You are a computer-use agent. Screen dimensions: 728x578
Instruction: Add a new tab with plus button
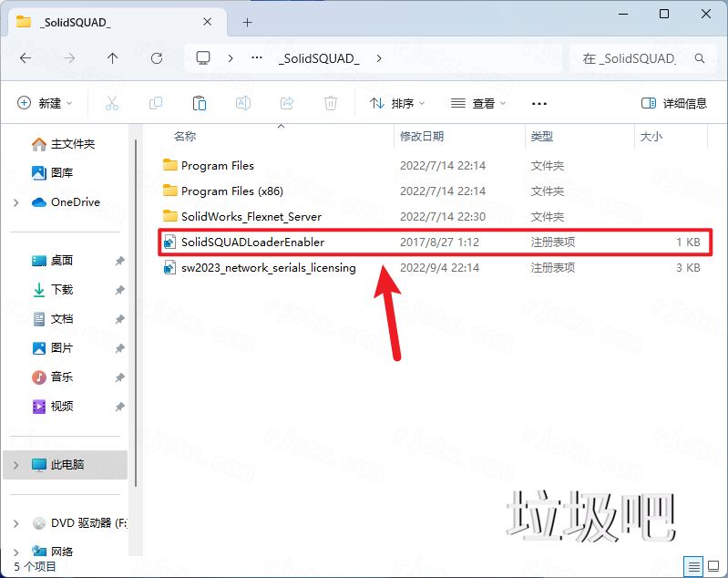pyautogui.click(x=248, y=22)
